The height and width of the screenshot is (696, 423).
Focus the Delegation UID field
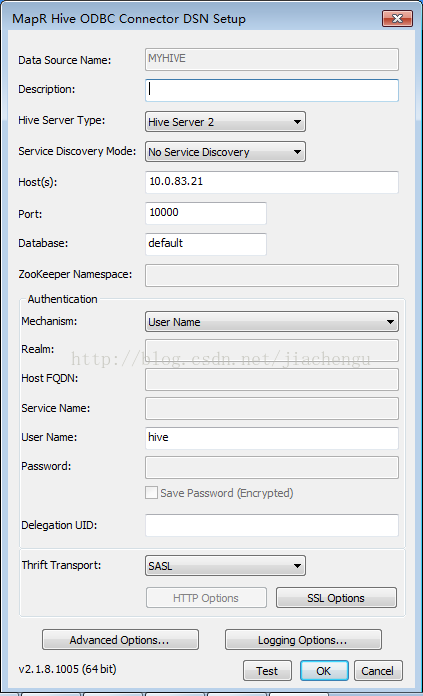click(x=272, y=525)
